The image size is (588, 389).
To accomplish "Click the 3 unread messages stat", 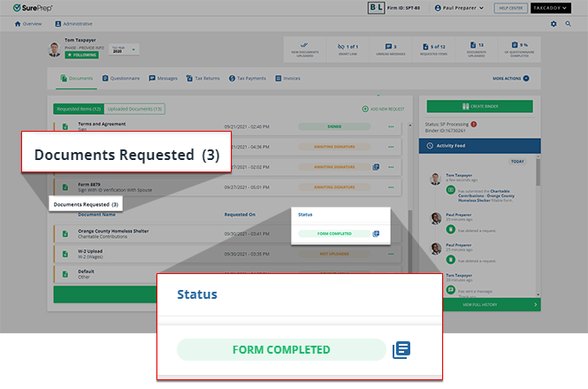I will [x=390, y=50].
